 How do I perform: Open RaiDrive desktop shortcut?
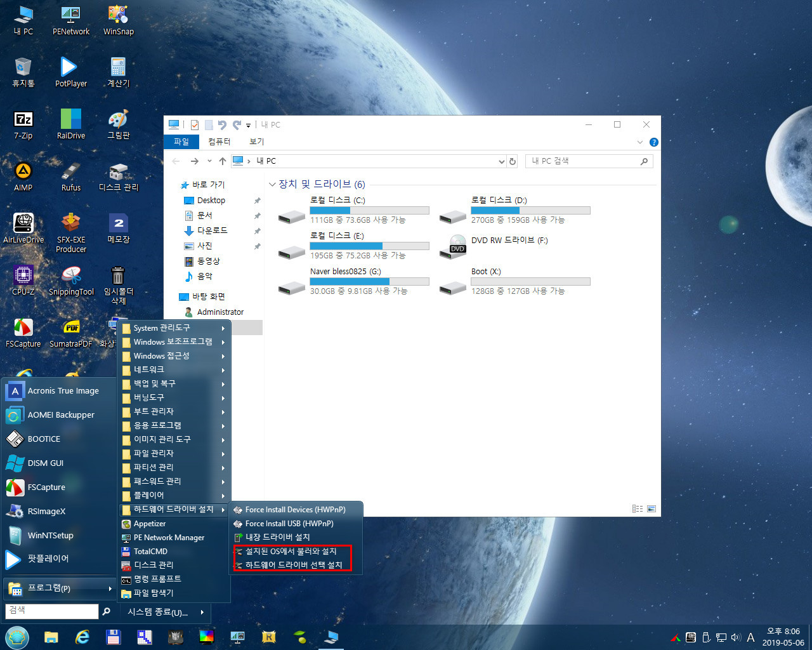coord(70,125)
